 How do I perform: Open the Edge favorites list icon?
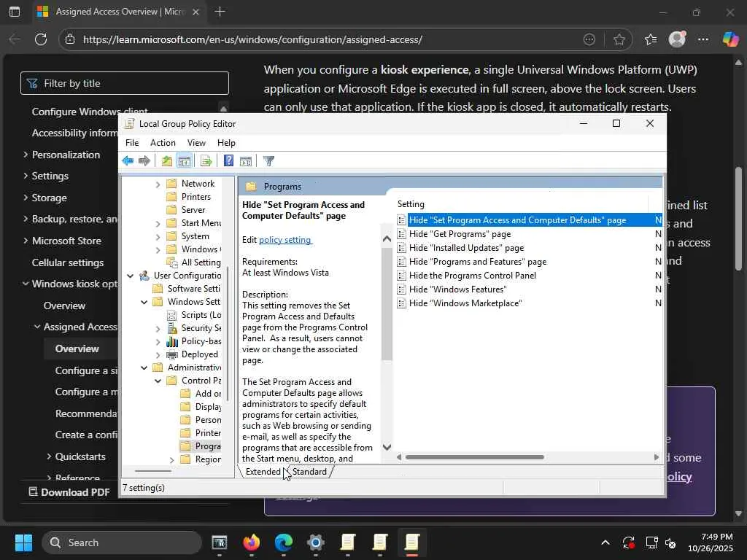[x=650, y=39]
